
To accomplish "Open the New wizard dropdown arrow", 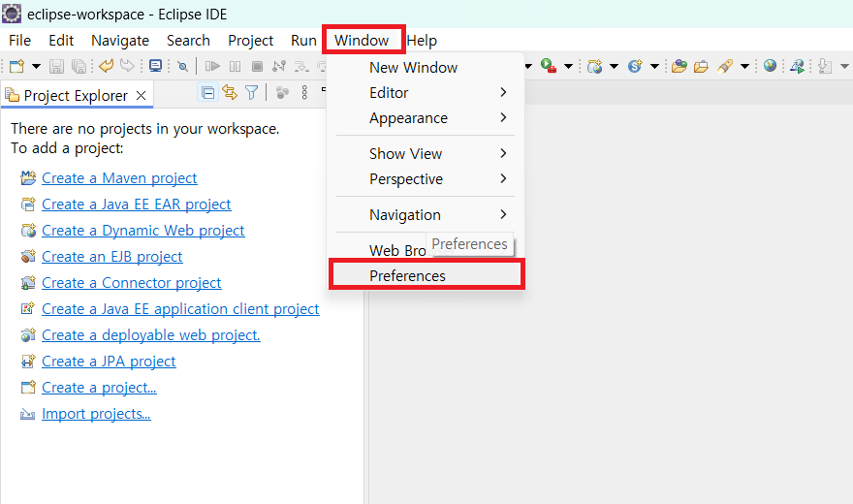I will tap(36, 66).
